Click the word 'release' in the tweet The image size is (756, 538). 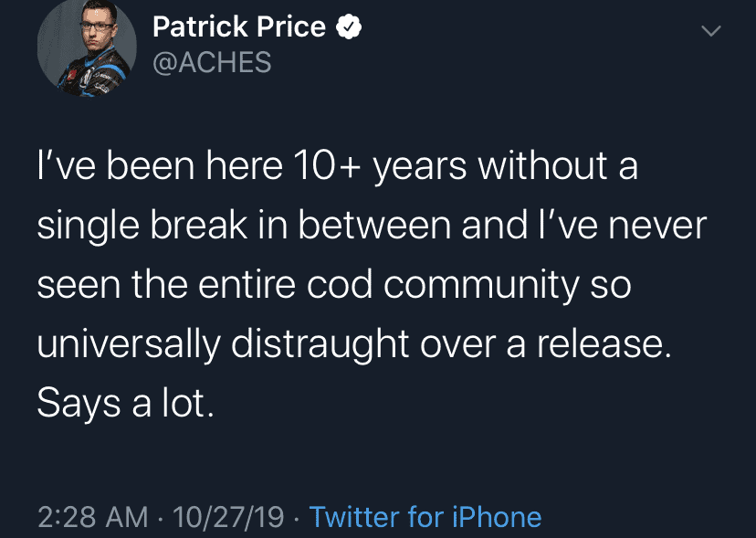[x=597, y=343]
